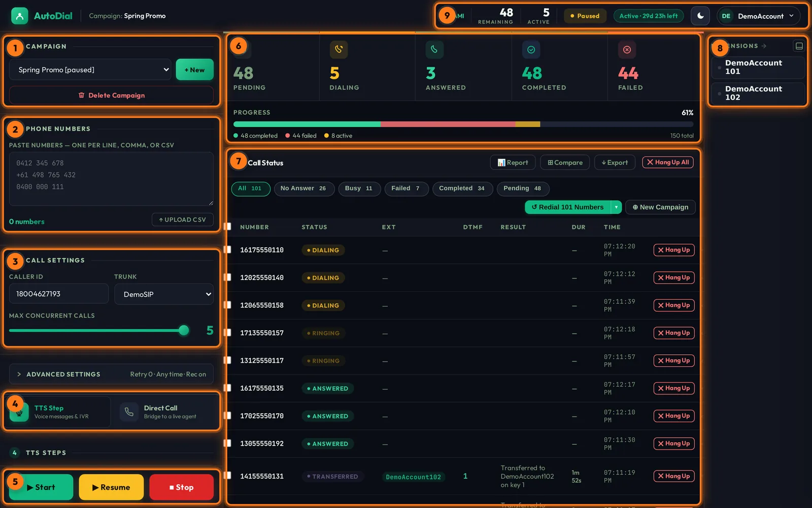Hang up call to 17135550157
Screen dimensions: 812x508
pyautogui.click(x=674, y=333)
